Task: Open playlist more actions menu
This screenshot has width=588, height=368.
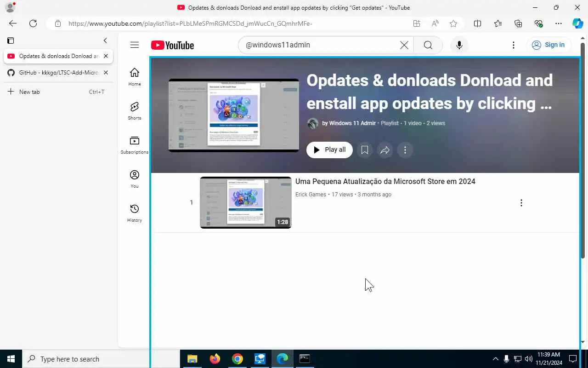Action: pos(405,150)
